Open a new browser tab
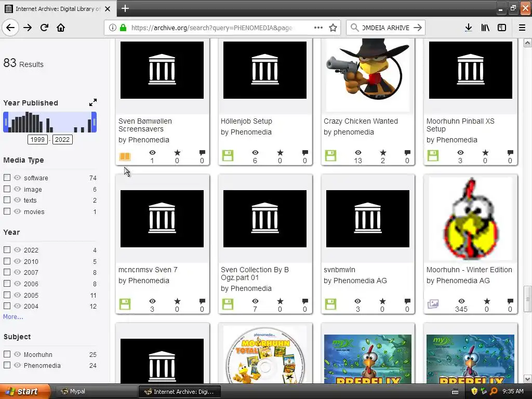The image size is (532, 399). (125, 8)
